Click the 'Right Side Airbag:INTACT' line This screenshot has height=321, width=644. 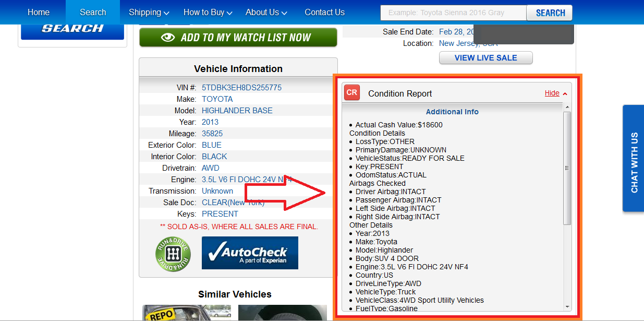point(398,217)
